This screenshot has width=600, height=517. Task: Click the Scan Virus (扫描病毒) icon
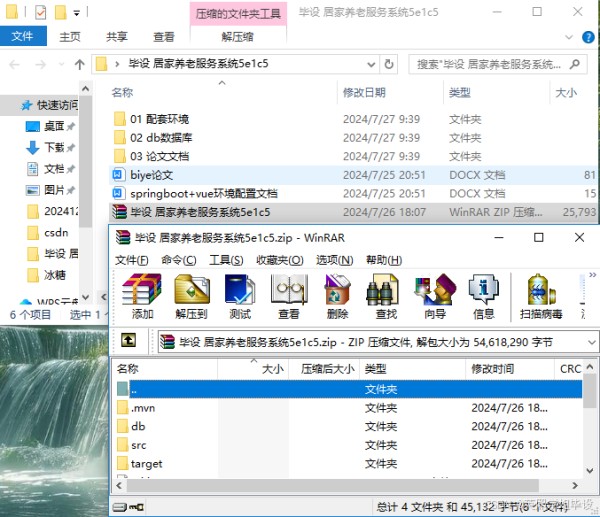click(x=541, y=297)
